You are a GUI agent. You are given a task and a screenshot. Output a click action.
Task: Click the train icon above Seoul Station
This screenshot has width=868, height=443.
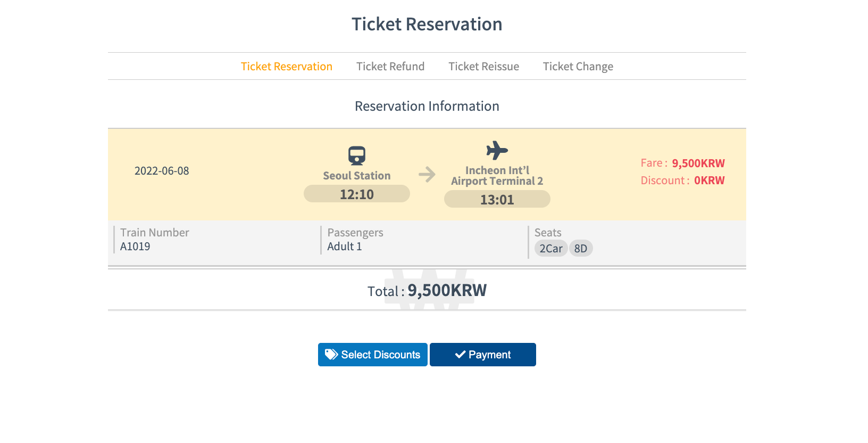(357, 155)
